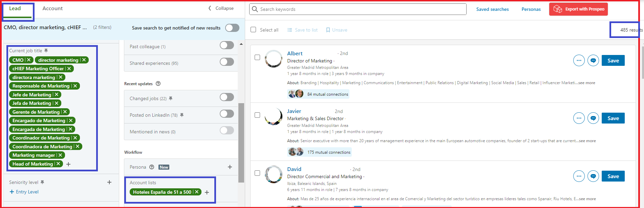Expand Seniority level filter
The height and width of the screenshot is (208, 644).
[x=109, y=182]
